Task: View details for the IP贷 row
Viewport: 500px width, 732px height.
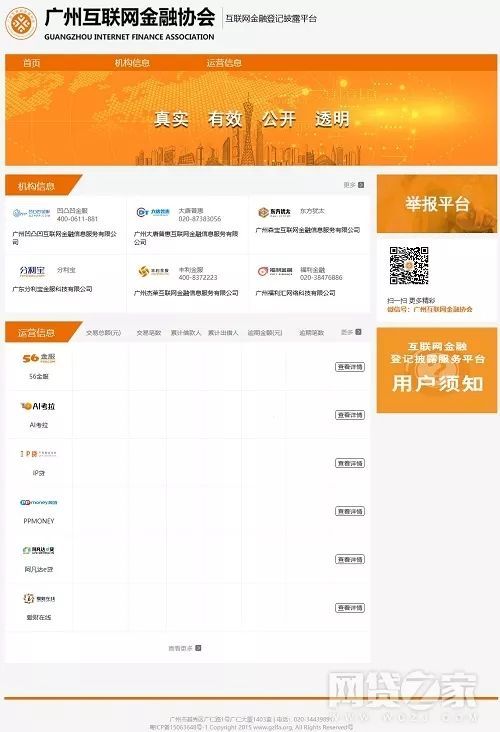Action: pyautogui.click(x=350, y=464)
